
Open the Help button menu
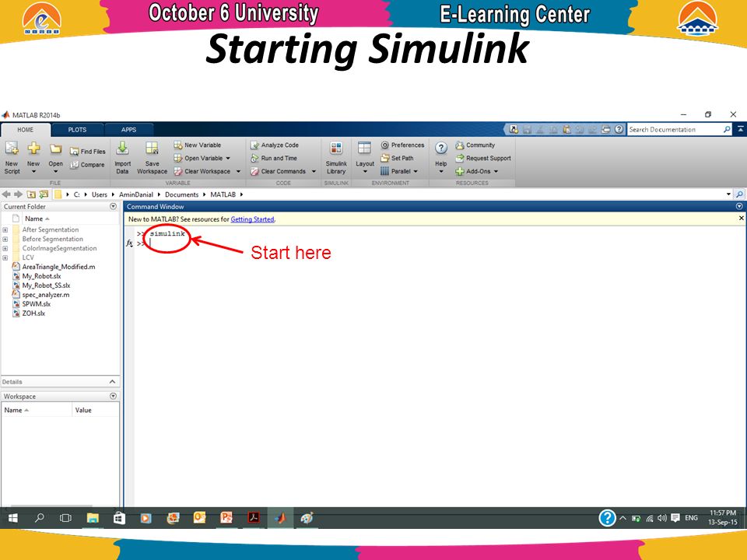point(441,158)
